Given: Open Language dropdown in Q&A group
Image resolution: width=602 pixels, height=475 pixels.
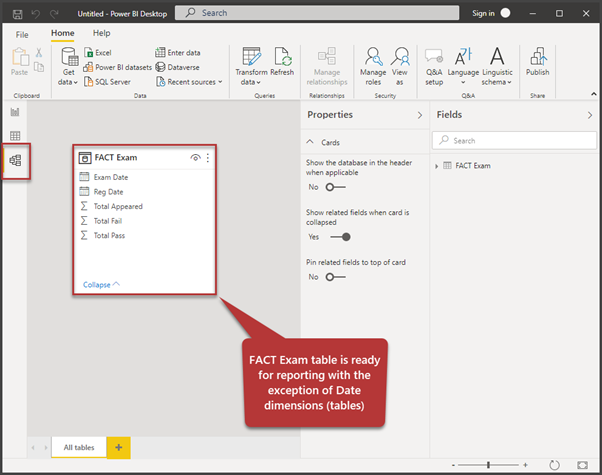Looking at the screenshot, I should (463, 66).
